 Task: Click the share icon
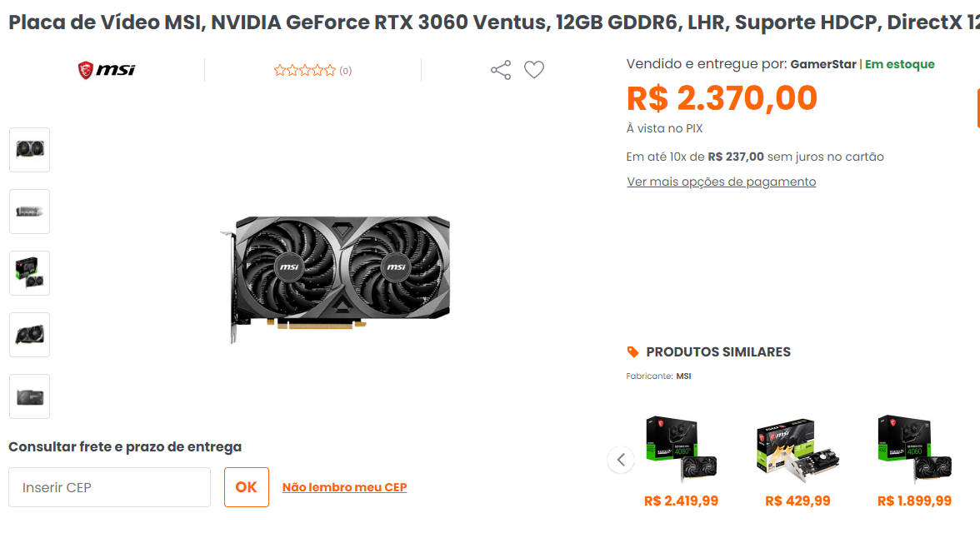point(501,70)
